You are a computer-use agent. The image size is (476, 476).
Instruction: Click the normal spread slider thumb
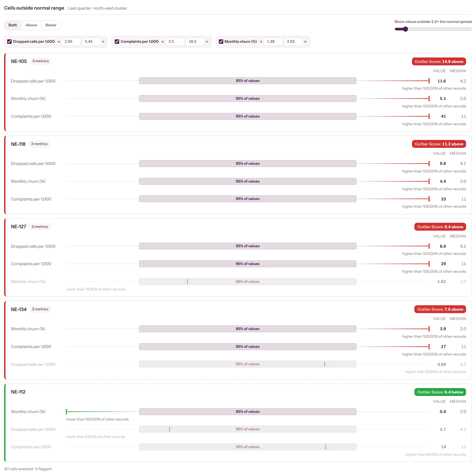405,29
